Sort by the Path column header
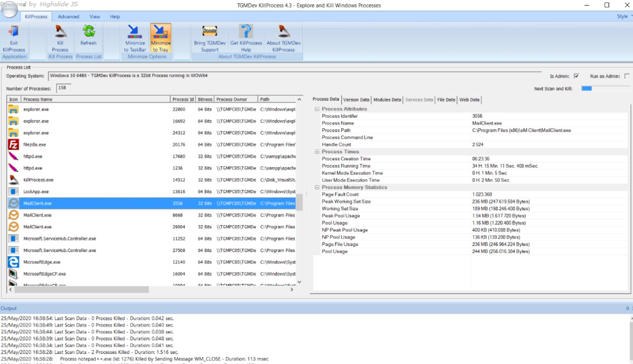Image resolution: width=633 pixels, height=364 pixels. point(277,99)
